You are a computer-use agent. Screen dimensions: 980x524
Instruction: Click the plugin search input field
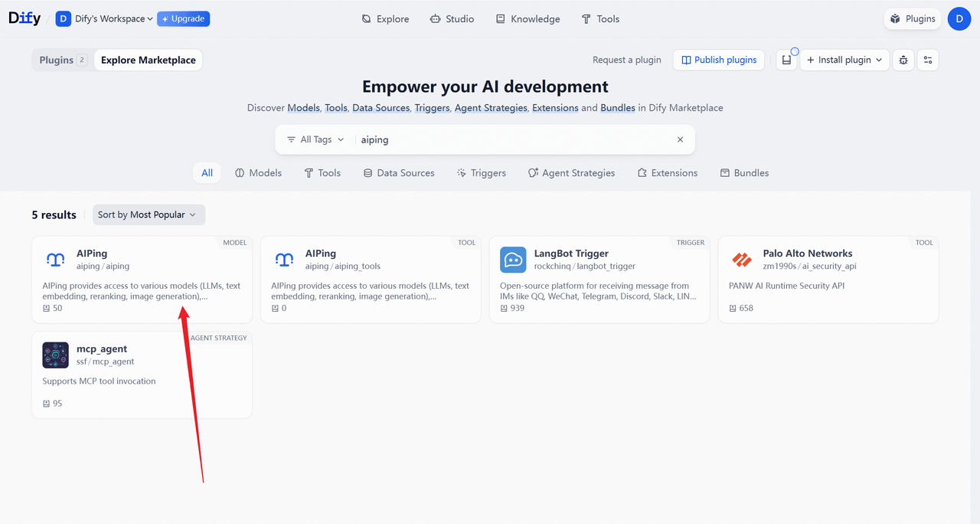(x=513, y=139)
